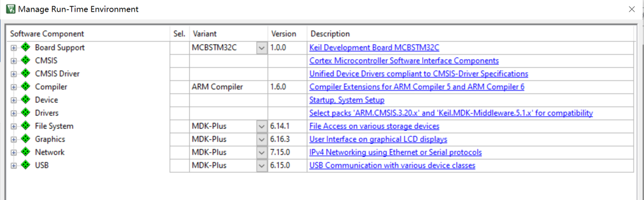
Task: Open the Board Support variant dropdown
Action: click(x=262, y=48)
